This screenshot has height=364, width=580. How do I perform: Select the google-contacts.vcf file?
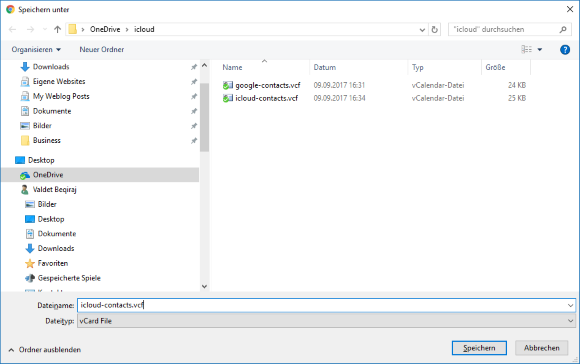(x=268, y=85)
